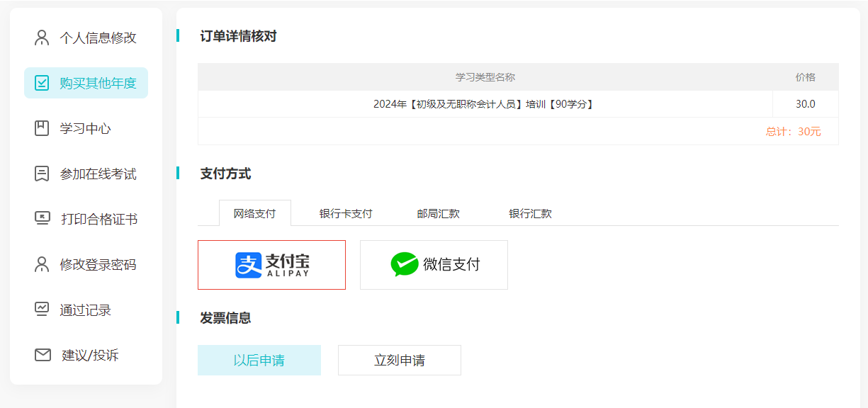Click the envelope icon beside 建议/投诉
The height and width of the screenshot is (408, 868).
[43, 355]
